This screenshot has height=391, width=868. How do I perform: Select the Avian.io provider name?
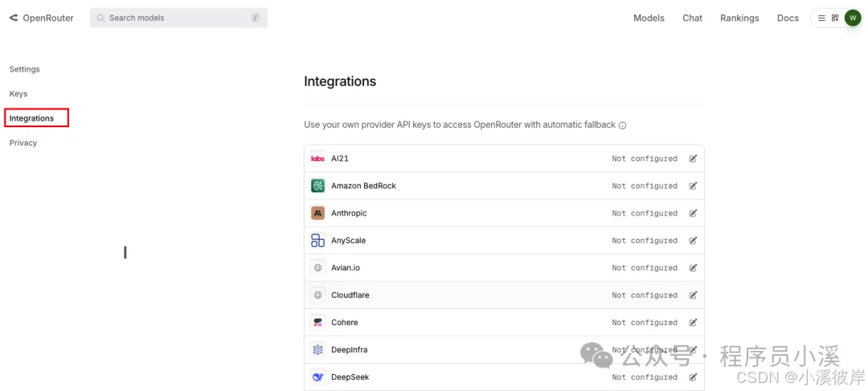click(346, 267)
